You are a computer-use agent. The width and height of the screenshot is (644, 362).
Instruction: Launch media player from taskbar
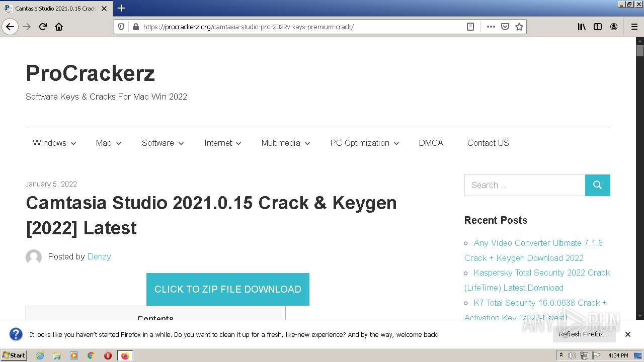pos(74,355)
